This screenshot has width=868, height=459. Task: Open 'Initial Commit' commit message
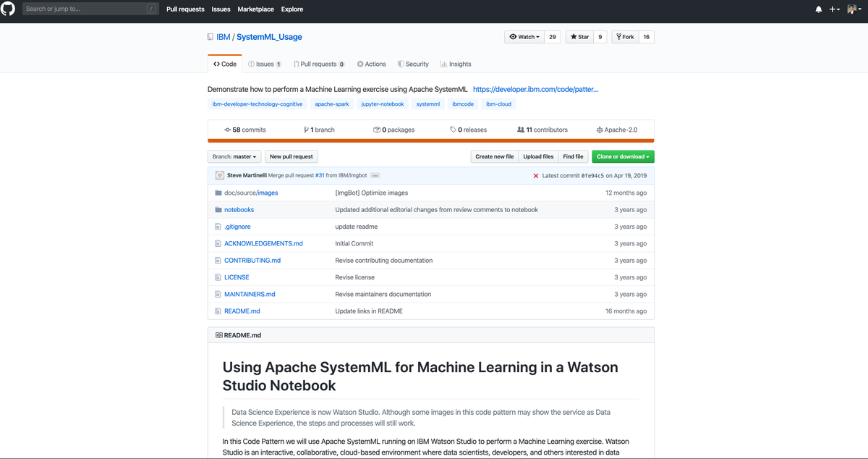click(354, 243)
